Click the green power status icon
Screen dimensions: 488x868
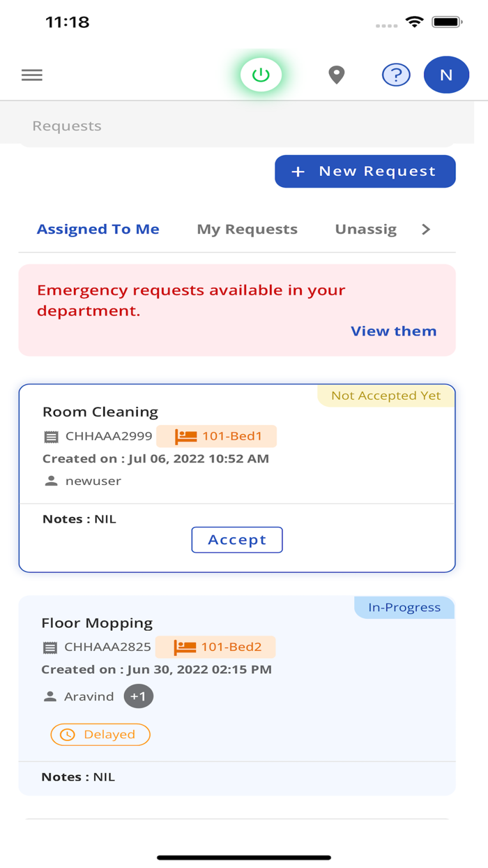point(261,75)
